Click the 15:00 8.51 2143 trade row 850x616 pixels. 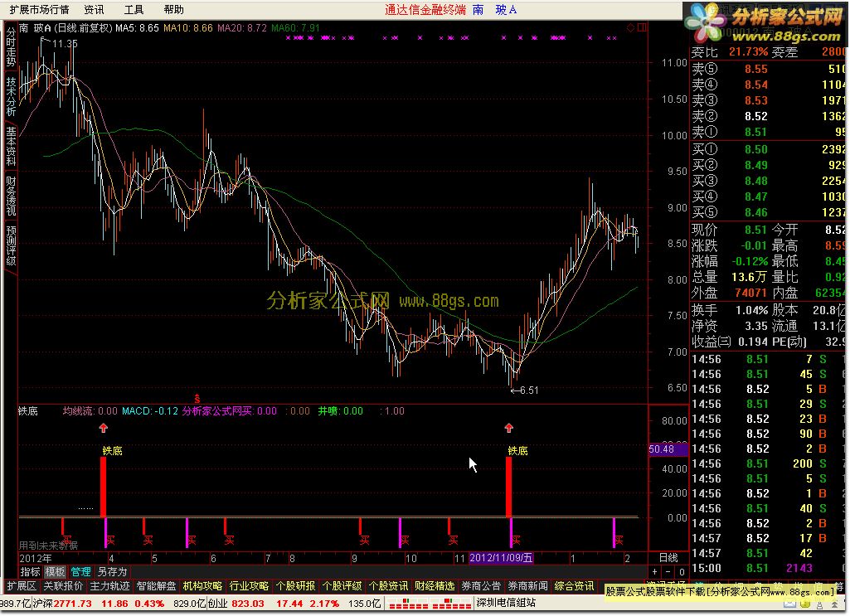point(768,568)
